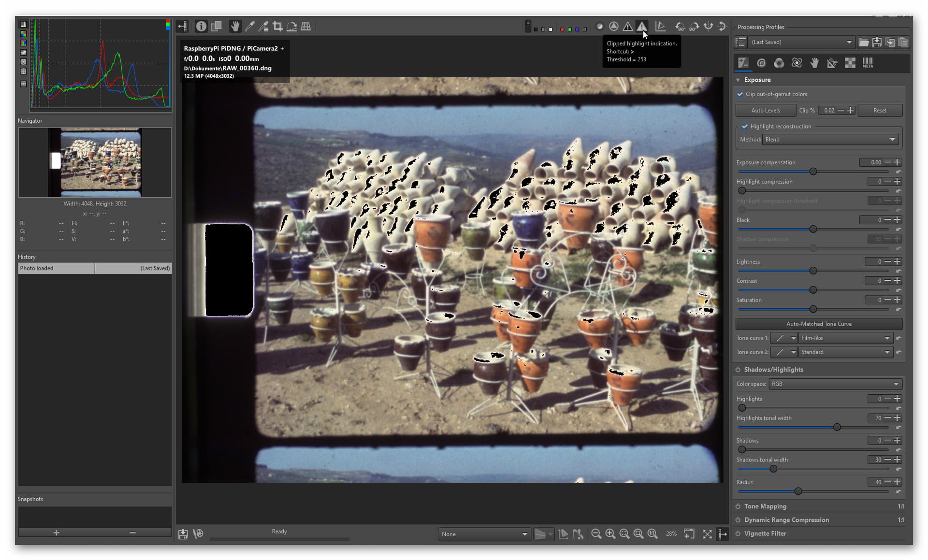This screenshot has height=560, width=928.
Task: Click the Auto-Matched Tone Curve button
Action: click(x=819, y=324)
